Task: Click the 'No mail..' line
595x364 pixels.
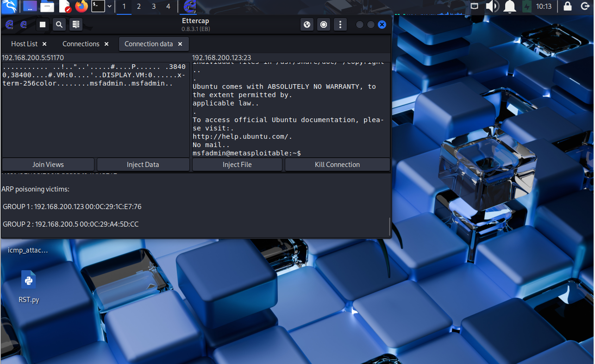Action: (x=211, y=145)
